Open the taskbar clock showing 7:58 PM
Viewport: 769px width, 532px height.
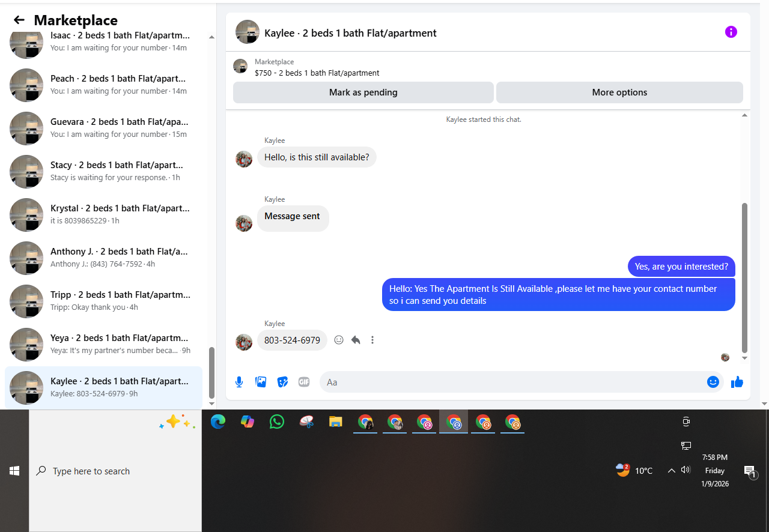click(x=715, y=470)
